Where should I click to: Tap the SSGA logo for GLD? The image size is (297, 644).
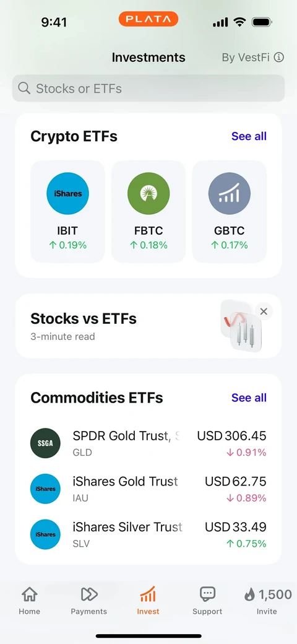(45, 443)
